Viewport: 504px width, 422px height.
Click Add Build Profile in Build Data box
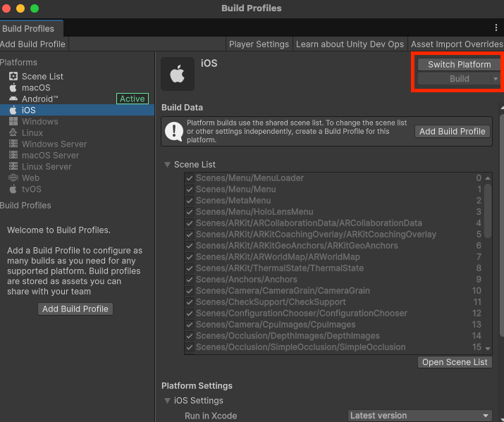tap(453, 131)
